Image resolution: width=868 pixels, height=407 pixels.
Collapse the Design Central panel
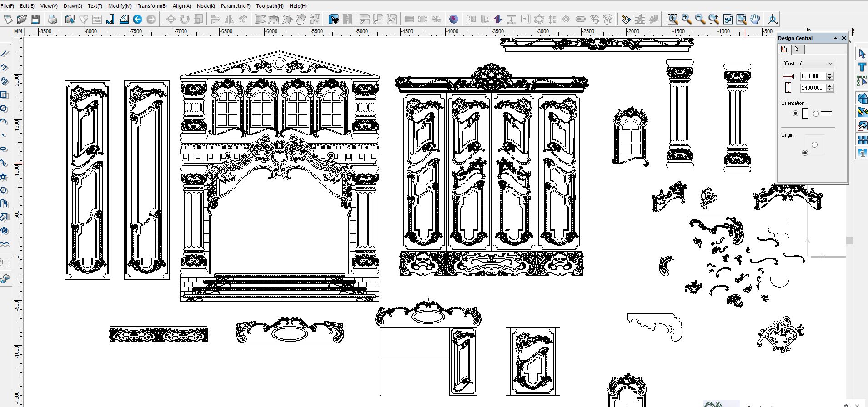click(x=835, y=38)
